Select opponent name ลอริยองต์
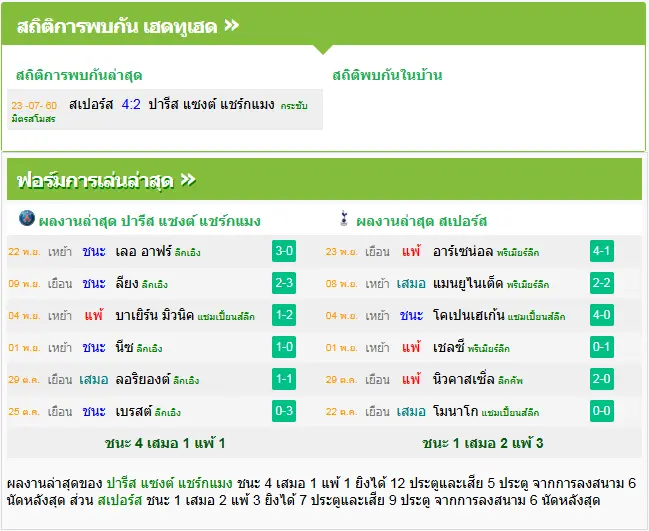 click(x=143, y=379)
